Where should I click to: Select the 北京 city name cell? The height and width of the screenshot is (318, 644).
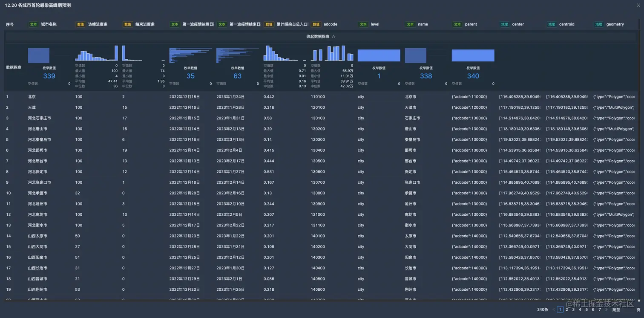pyautogui.click(x=32, y=97)
